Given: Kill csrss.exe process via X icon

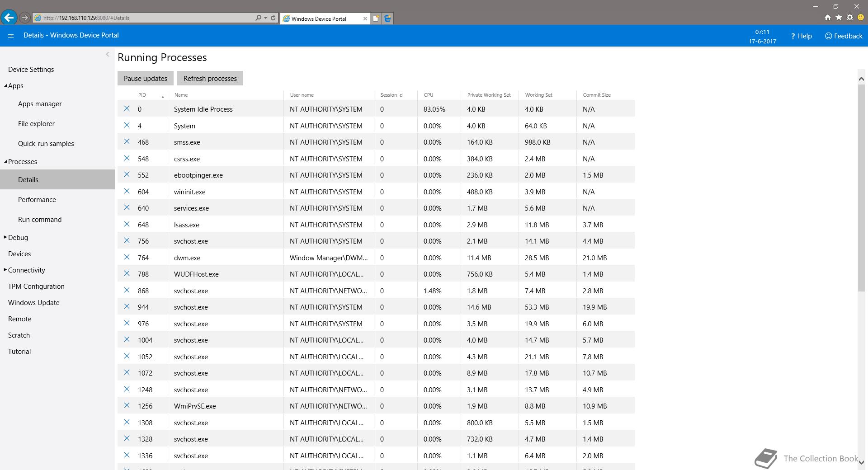Looking at the screenshot, I should coord(127,158).
